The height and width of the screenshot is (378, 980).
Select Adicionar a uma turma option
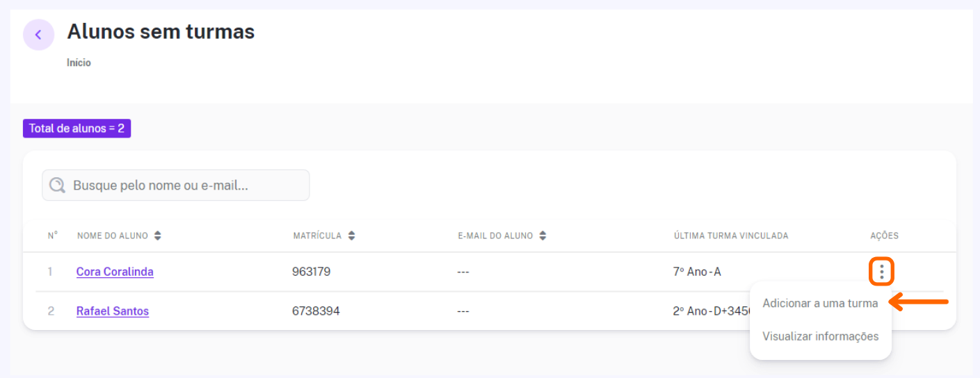coord(820,303)
